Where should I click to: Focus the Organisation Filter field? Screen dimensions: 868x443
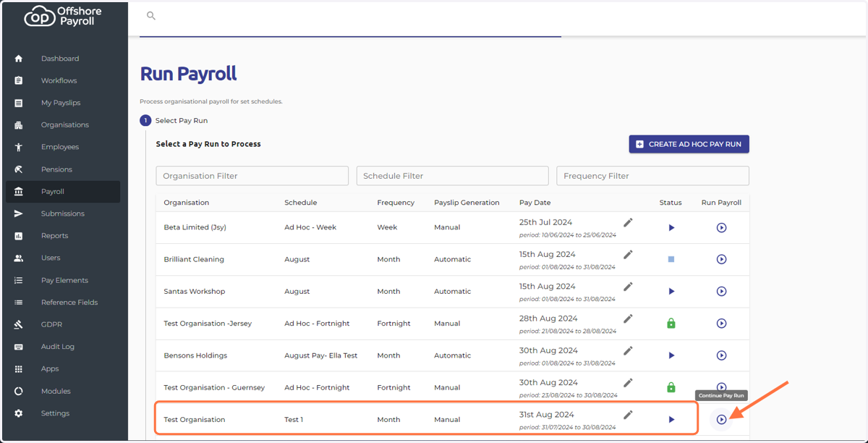252,176
